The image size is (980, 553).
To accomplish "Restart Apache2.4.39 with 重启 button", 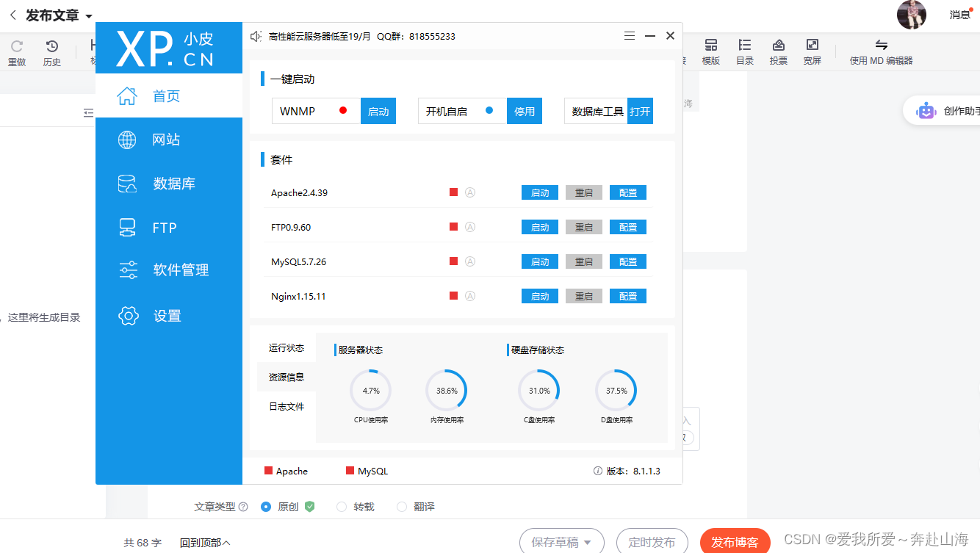I will coord(584,192).
